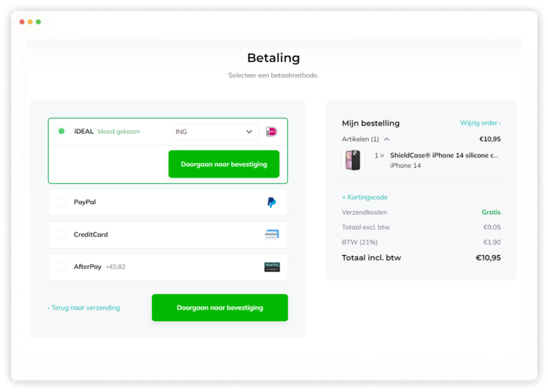Expand the + Kortingscode field
The image size is (548, 392).
(364, 197)
